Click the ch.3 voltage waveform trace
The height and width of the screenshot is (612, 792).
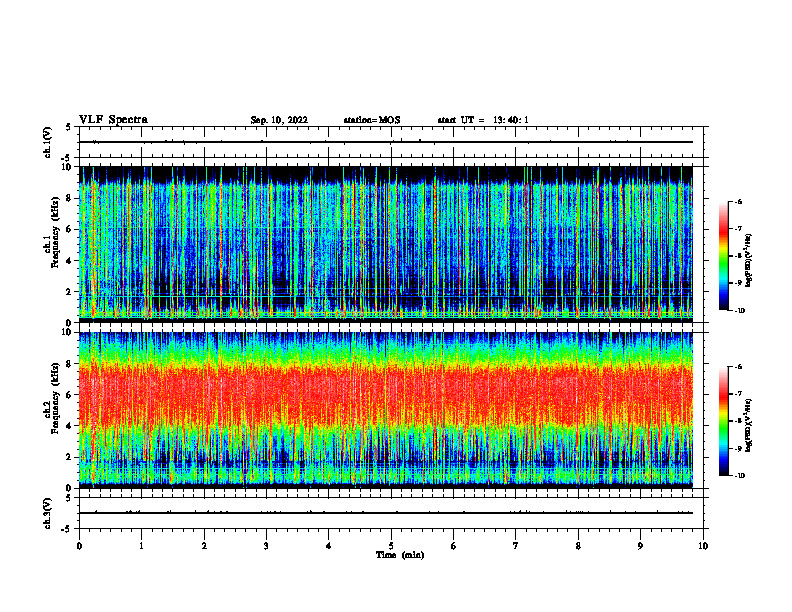[x=386, y=513]
